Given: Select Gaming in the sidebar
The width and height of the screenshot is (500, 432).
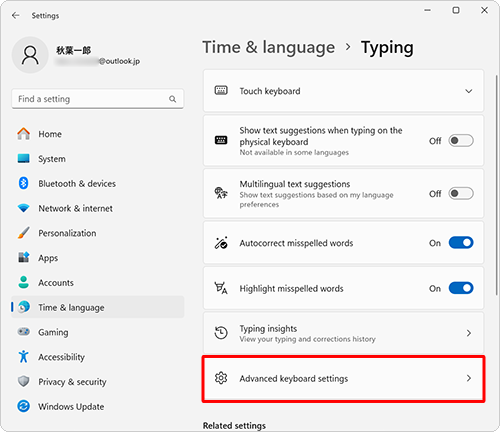Looking at the screenshot, I should 97,332.
